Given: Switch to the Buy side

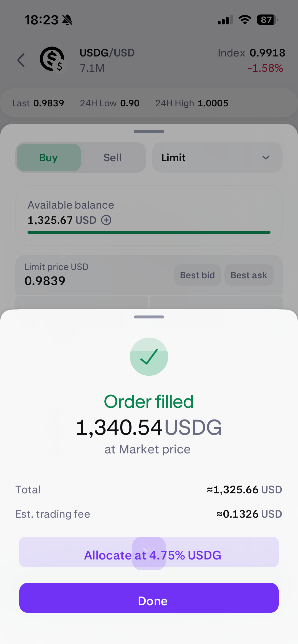Looking at the screenshot, I should click(49, 158).
